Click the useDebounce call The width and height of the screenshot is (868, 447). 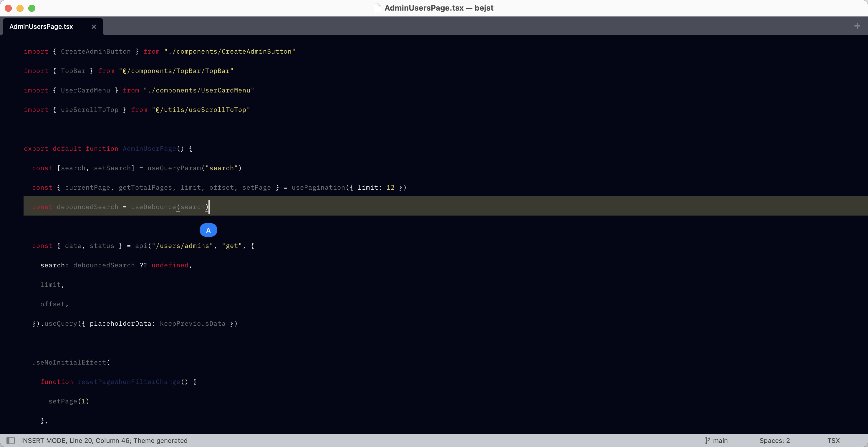tap(153, 207)
